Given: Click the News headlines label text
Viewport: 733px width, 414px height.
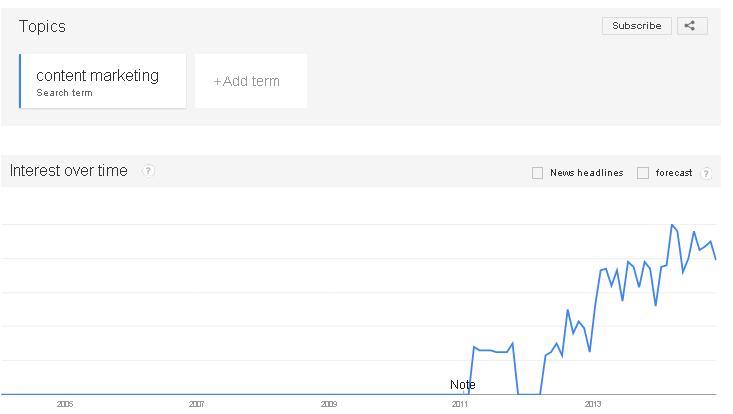Looking at the screenshot, I should click(587, 173).
